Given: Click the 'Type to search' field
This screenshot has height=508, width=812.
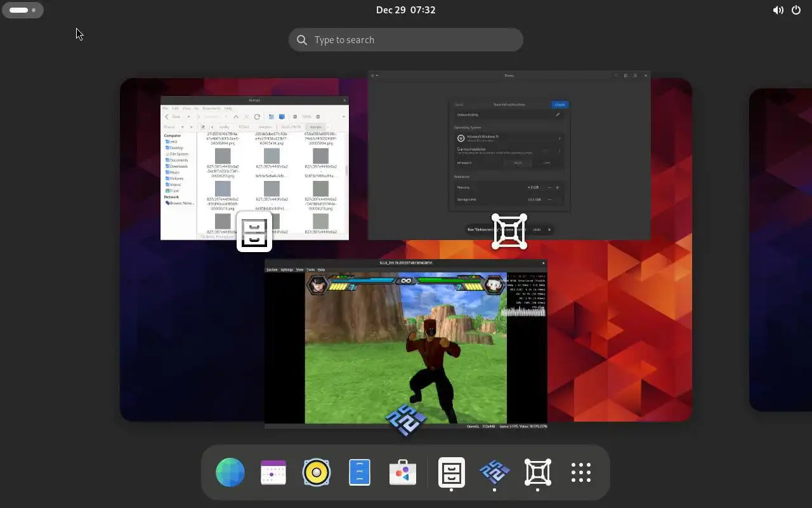Looking at the screenshot, I should (406, 39).
